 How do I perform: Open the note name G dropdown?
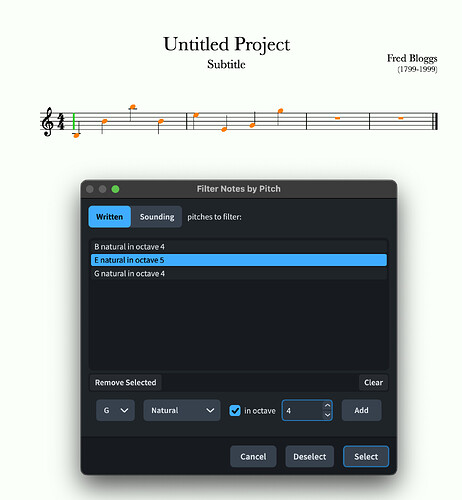pyautogui.click(x=115, y=410)
